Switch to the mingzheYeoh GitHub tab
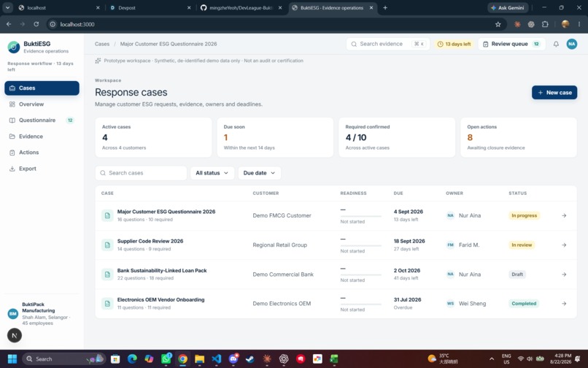 (x=241, y=7)
